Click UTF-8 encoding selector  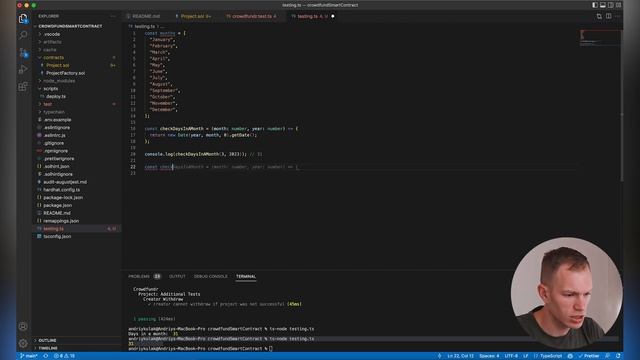point(511,356)
